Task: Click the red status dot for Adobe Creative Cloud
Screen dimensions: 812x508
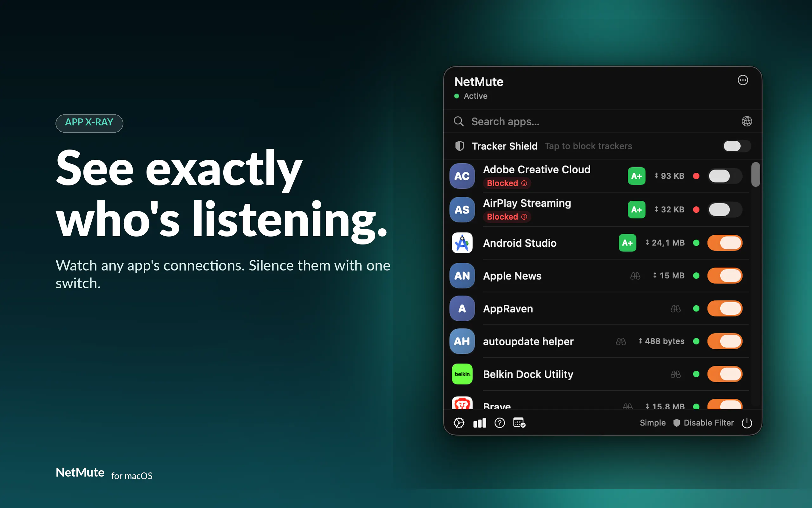Action: point(696,176)
